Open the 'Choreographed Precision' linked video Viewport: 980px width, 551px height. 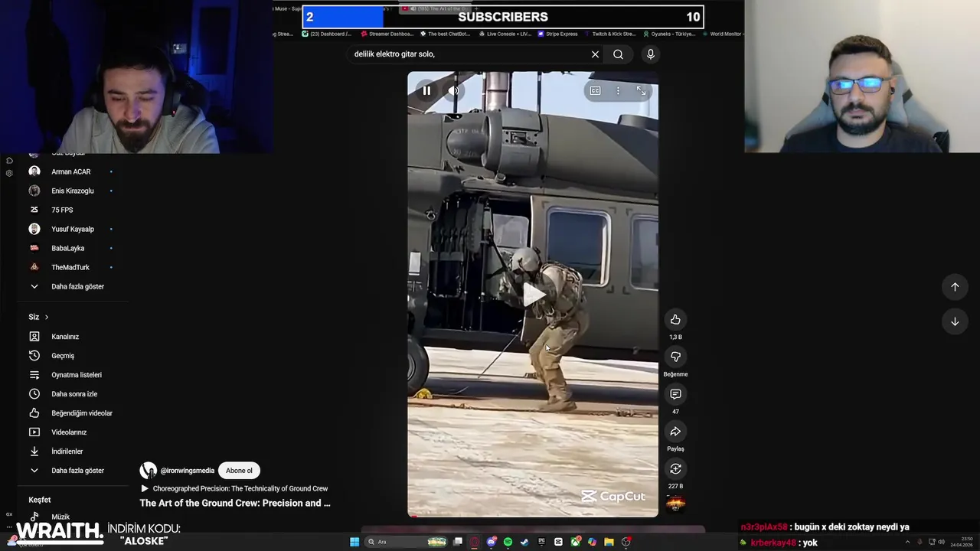point(234,488)
